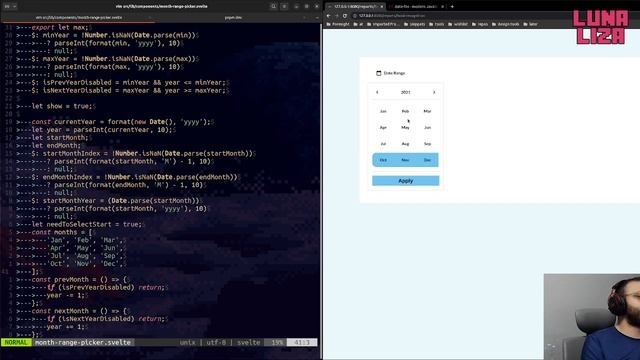Click 'const nextMonth' code line
Viewport: 640px width, 360px height.
[x=80, y=311]
